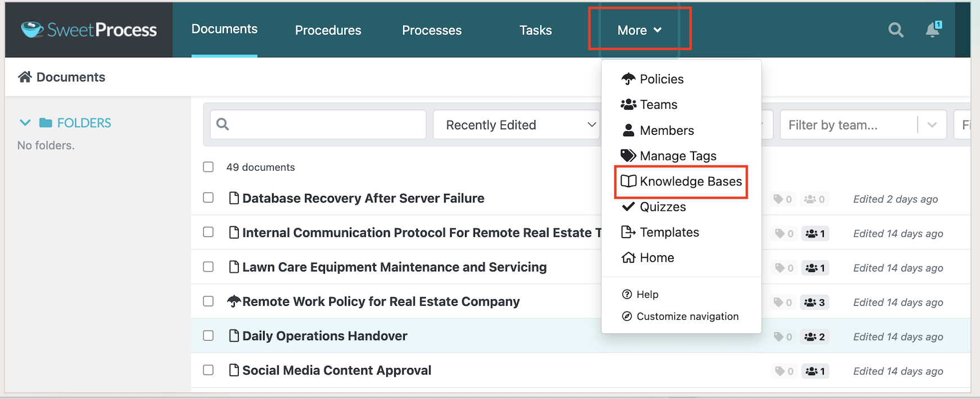This screenshot has height=399, width=980.
Task: Check the box for Social Media Content Approval
Action: 208,370
